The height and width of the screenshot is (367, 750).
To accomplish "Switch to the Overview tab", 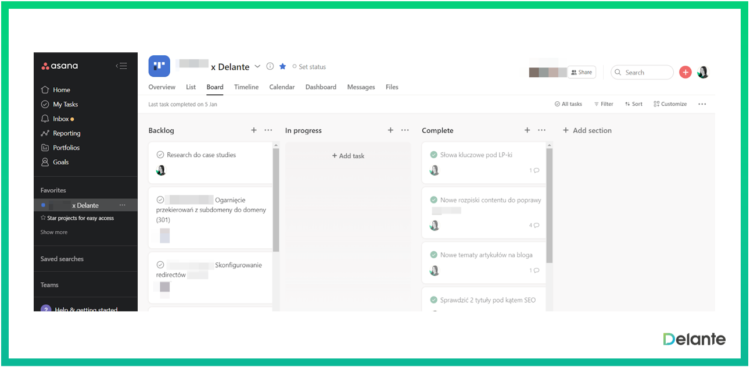I will tap(162, 87).
